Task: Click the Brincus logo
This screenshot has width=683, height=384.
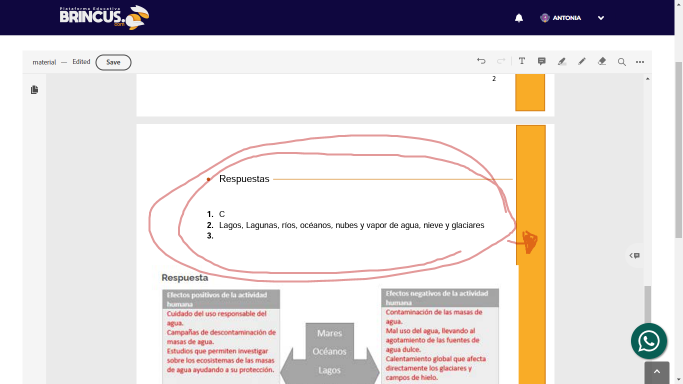Action: click(x=104, y=17)
